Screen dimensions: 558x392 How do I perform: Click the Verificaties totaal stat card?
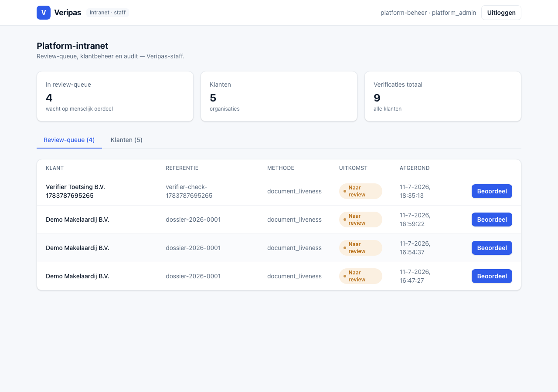pyautogui.click(x=443, y=96)
